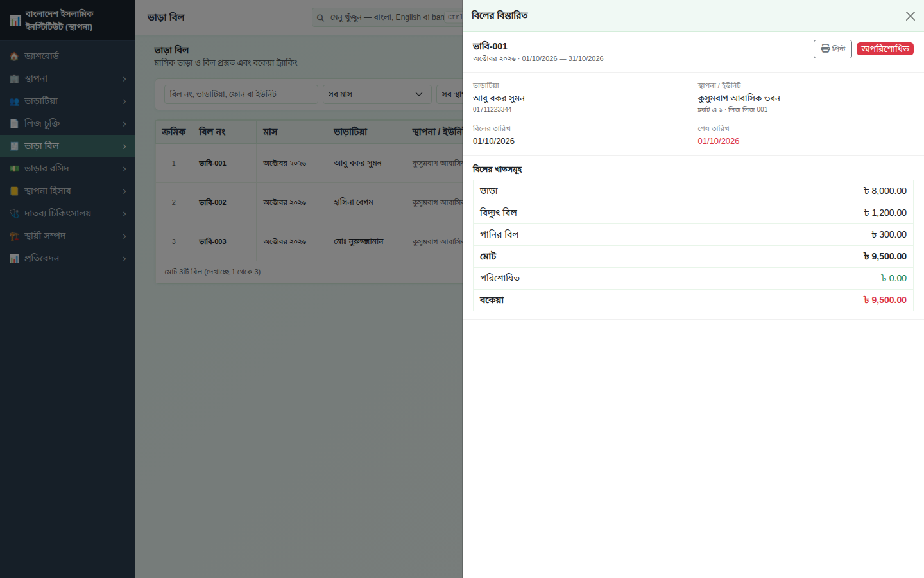Viewport: 924px width, 578px height.
Task: Click the search magnifier icon in top bar
Action: click(320, 18)
